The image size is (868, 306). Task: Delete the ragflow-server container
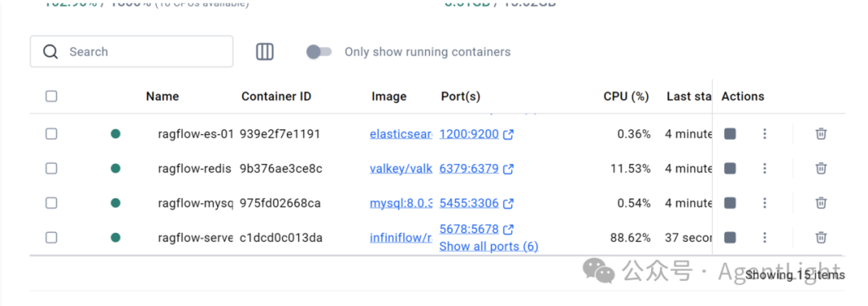821,238
